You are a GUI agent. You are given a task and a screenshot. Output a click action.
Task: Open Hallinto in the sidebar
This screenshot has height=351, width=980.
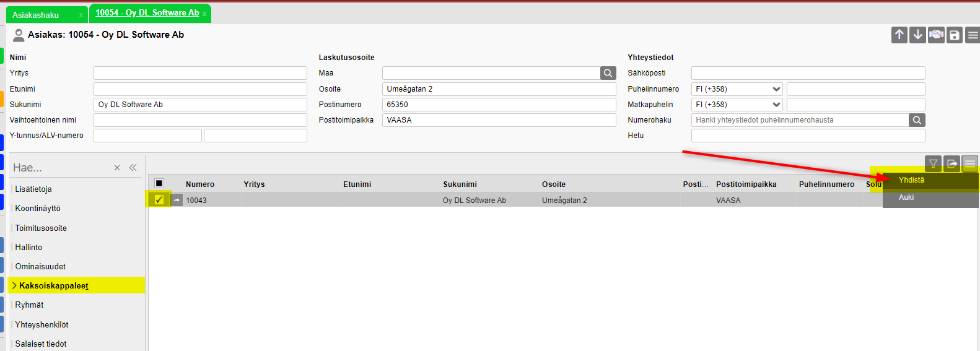[x=28, y=248]
